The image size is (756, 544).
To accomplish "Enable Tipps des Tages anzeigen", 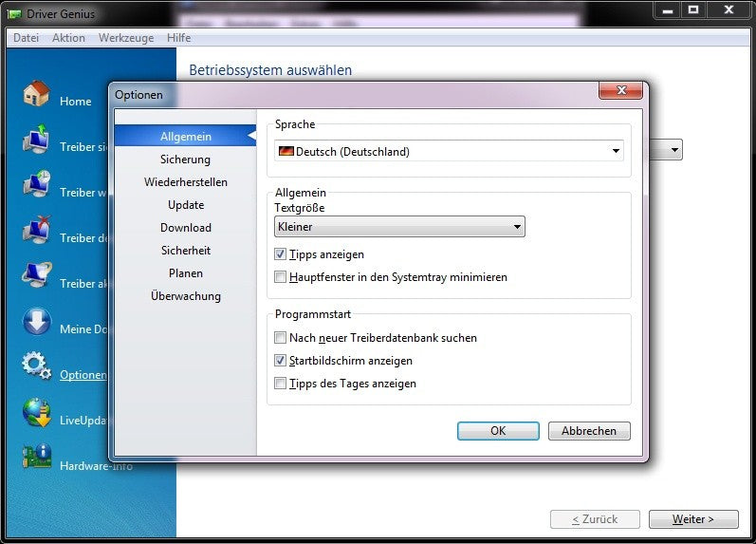I will click(x=280, y=383).
